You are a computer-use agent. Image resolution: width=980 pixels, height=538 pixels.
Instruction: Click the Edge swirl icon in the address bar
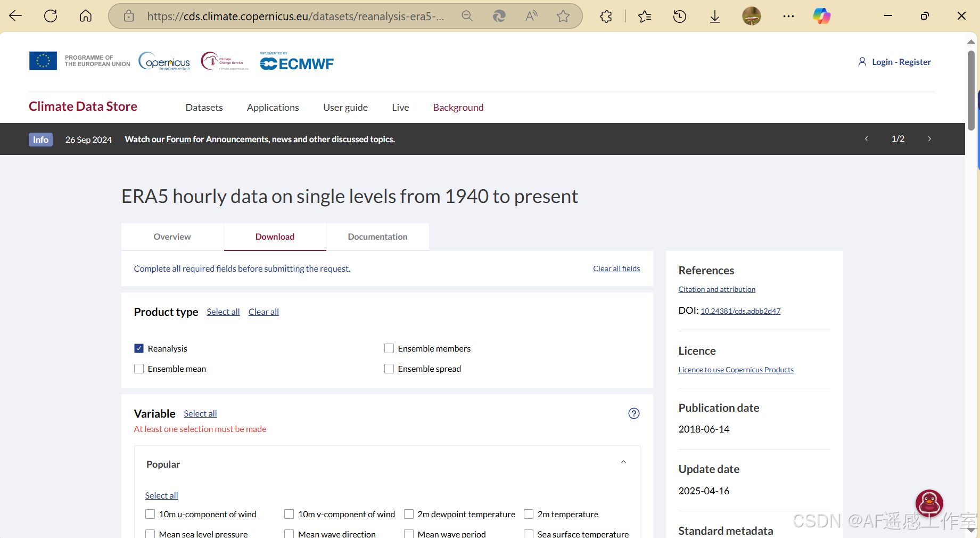coord(499,16)
